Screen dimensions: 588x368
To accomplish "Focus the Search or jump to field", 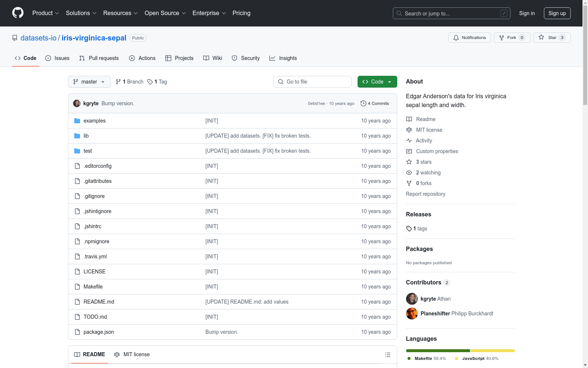I will [452, 13].
